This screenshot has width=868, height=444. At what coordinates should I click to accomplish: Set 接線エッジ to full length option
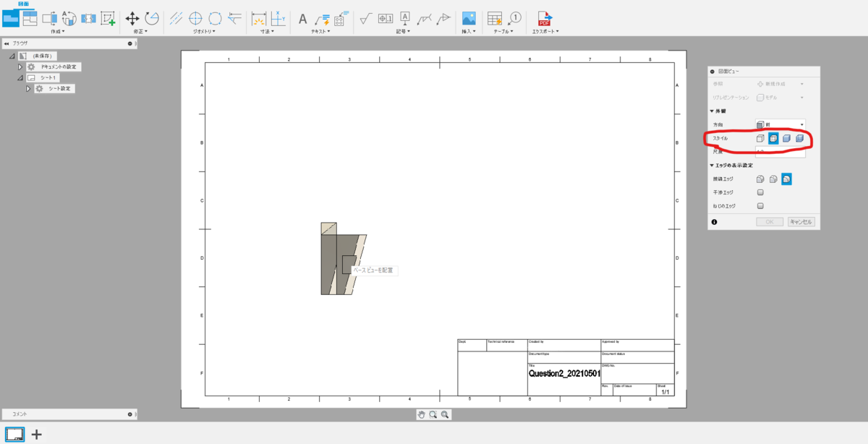pyautogui.click(x=760, y=179)
